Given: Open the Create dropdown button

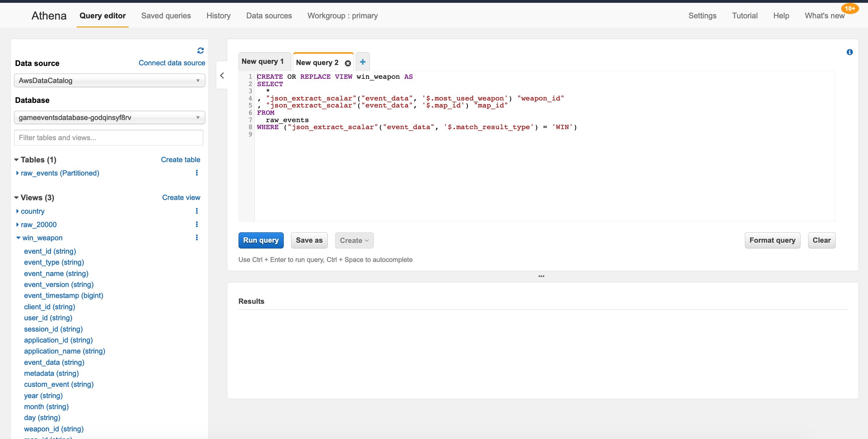Looking at the screenshot, I should (354, 240).
